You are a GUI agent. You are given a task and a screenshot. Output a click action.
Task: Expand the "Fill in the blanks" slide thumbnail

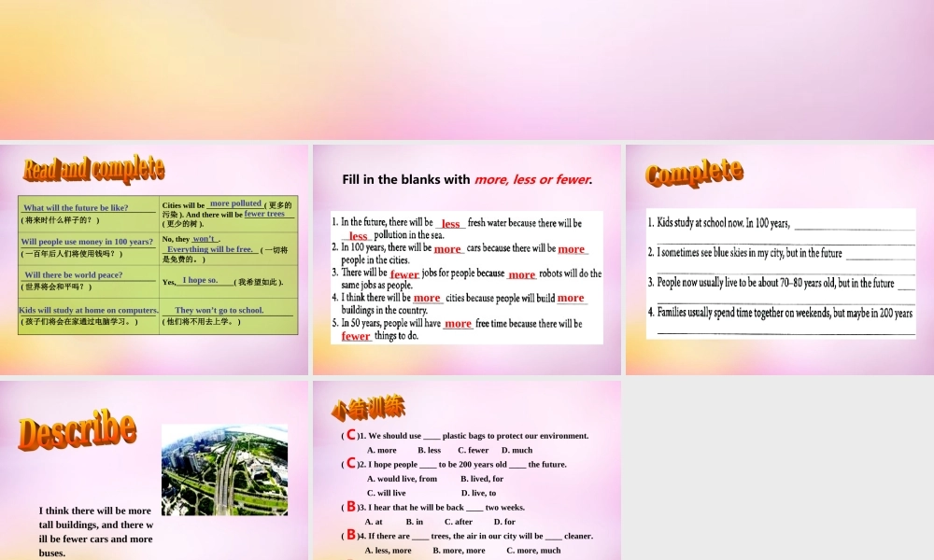467,259
